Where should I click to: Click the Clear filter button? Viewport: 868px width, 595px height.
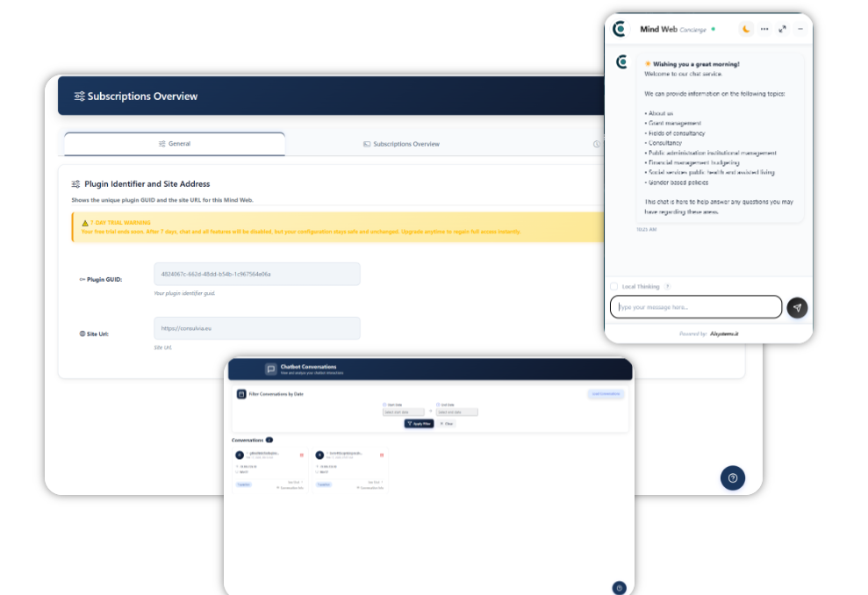446,423
